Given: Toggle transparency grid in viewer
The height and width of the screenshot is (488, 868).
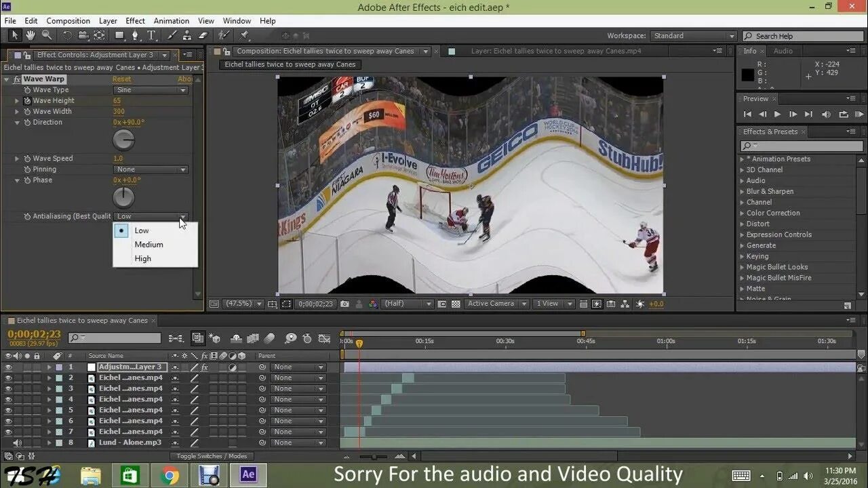Looking at the screenshot, I should 456,304.
